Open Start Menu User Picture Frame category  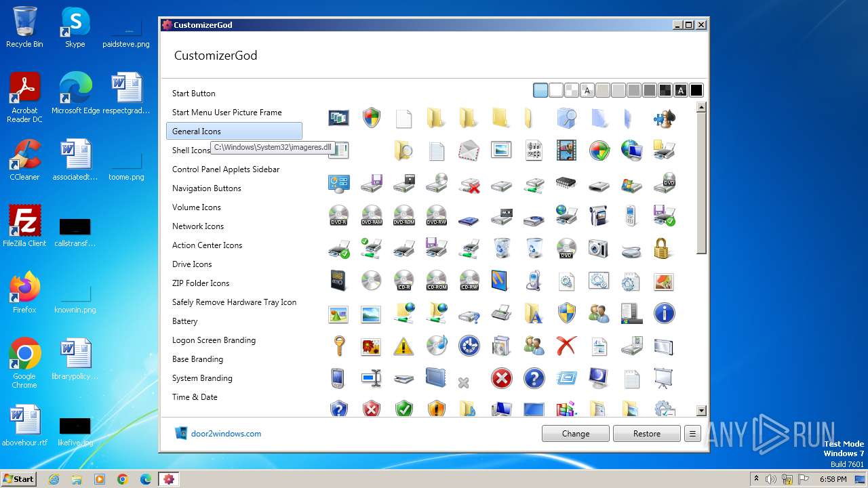227,113
